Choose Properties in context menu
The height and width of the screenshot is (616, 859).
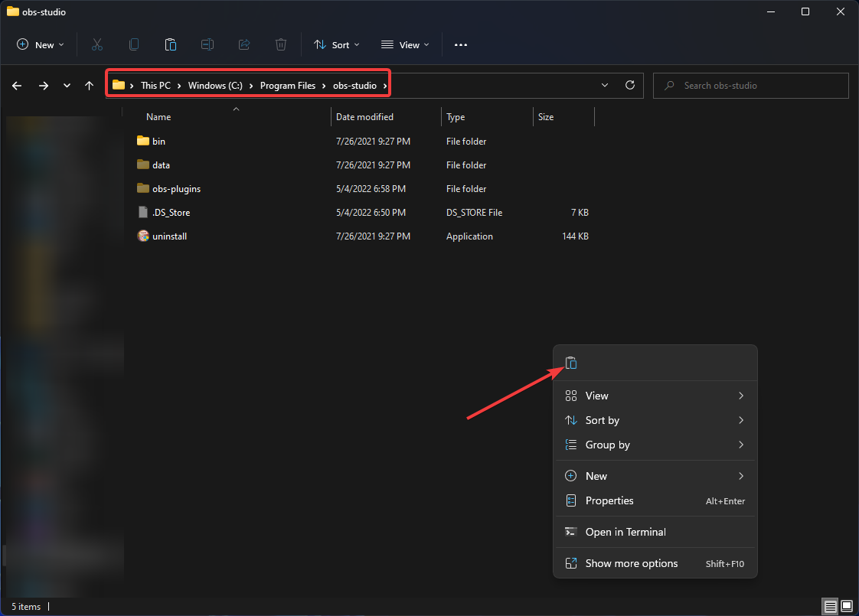[x=655, y=500]
